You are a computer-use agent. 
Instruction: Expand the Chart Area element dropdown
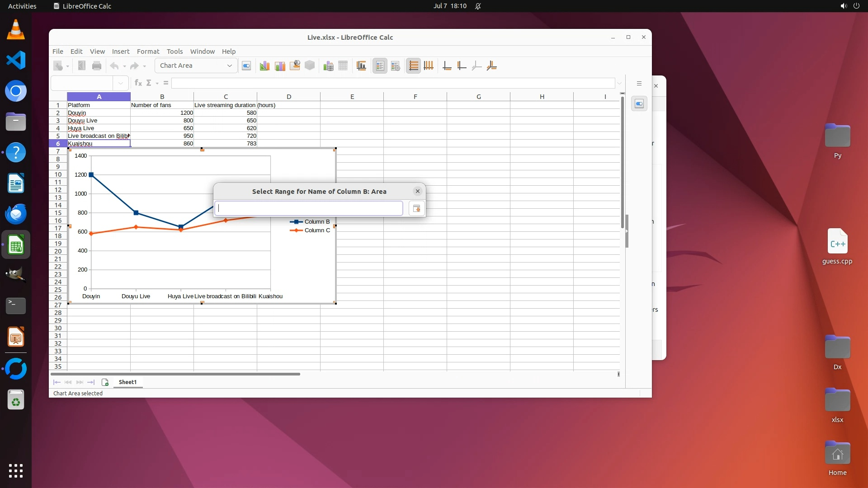click(x=230, y=66)
